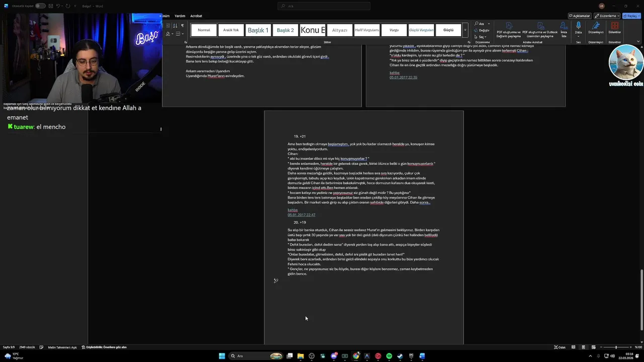Click Sayfa 9/9 in status bar
The height and width of the screenshot is (362, 644).
coord(9,347)
